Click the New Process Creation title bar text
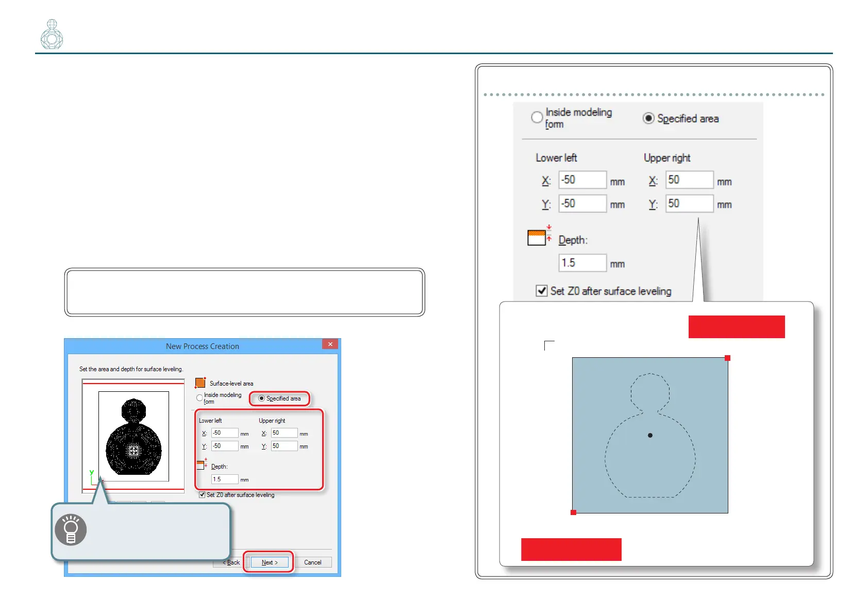868x614 pixels. pos(203,346)
